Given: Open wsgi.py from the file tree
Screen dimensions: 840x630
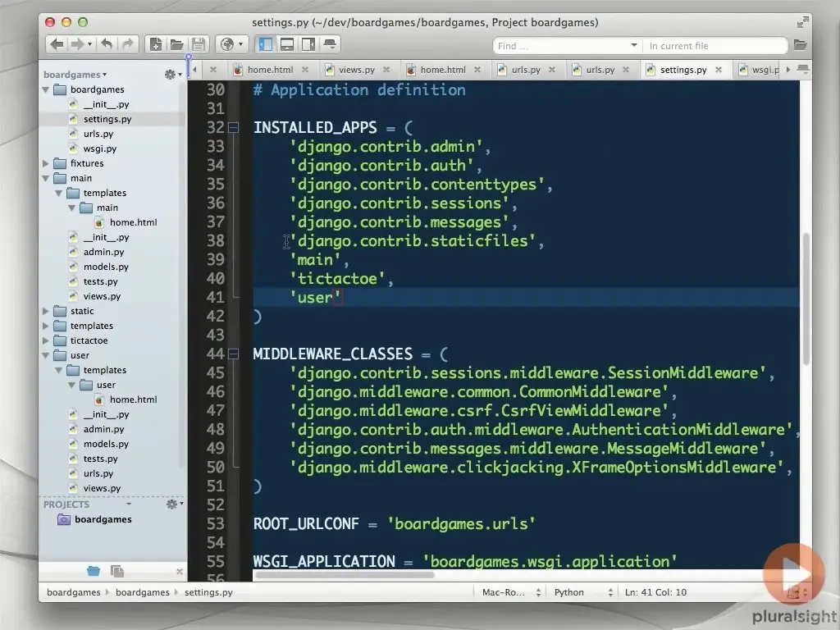Looking at the screenshot, I should [99, 148].
